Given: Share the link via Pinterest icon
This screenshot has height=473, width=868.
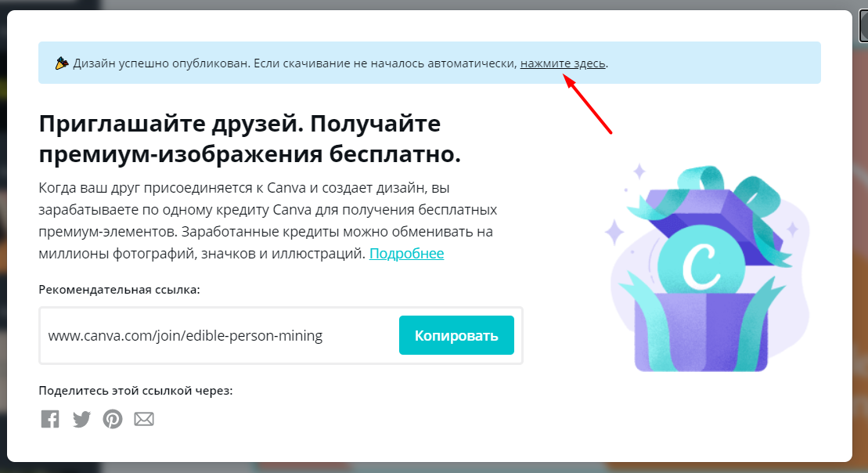Looking at the screenshot, I should pos(113,419).
